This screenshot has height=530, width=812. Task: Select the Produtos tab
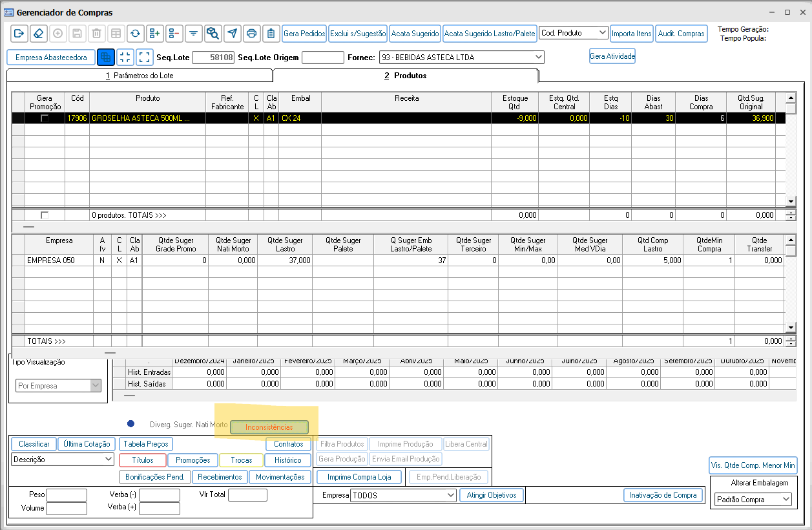(x=406, y=76)
